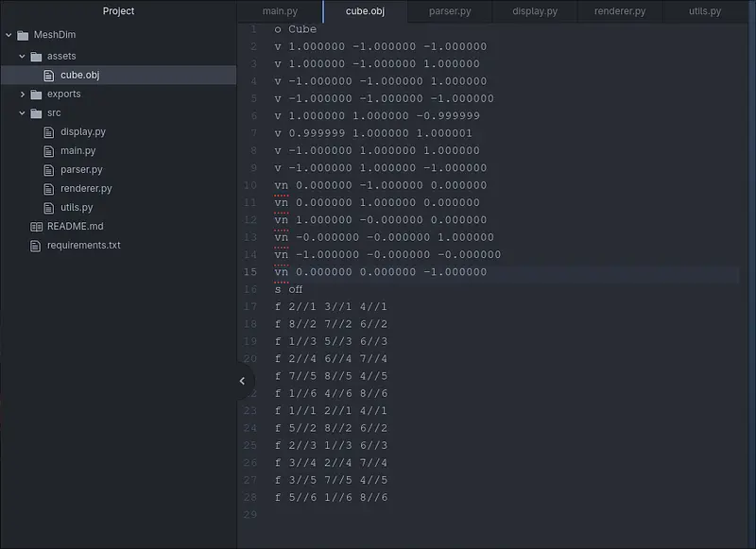Click the requirements.txt file icon
Image resolution: width=756 pixels, height=549 pixels.
click(36, 246)
